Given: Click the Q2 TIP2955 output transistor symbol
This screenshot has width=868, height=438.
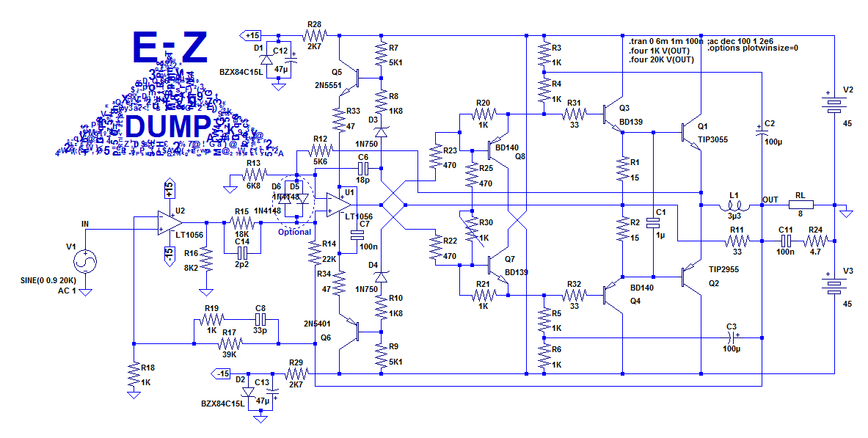Looking at the screenshot, I should coord(691,276).
